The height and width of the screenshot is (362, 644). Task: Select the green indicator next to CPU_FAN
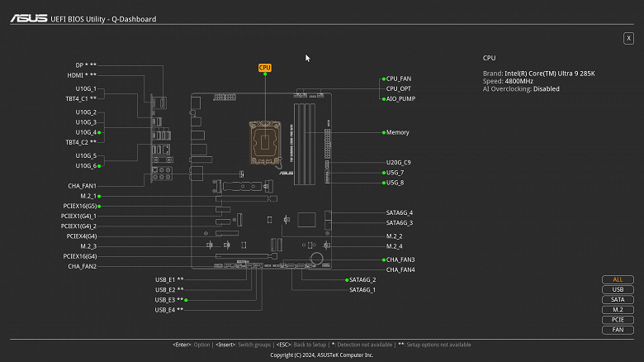(384, 79)
